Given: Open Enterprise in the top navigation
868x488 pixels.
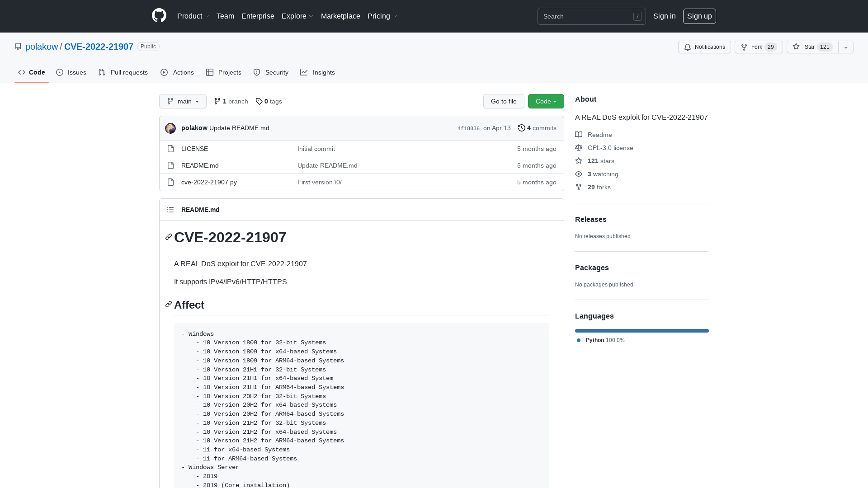Looking at the screenshot, I should (258, 16).
